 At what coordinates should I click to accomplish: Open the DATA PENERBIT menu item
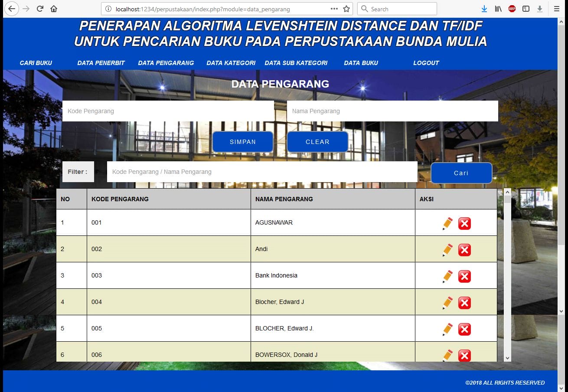(x=101, y=63)
